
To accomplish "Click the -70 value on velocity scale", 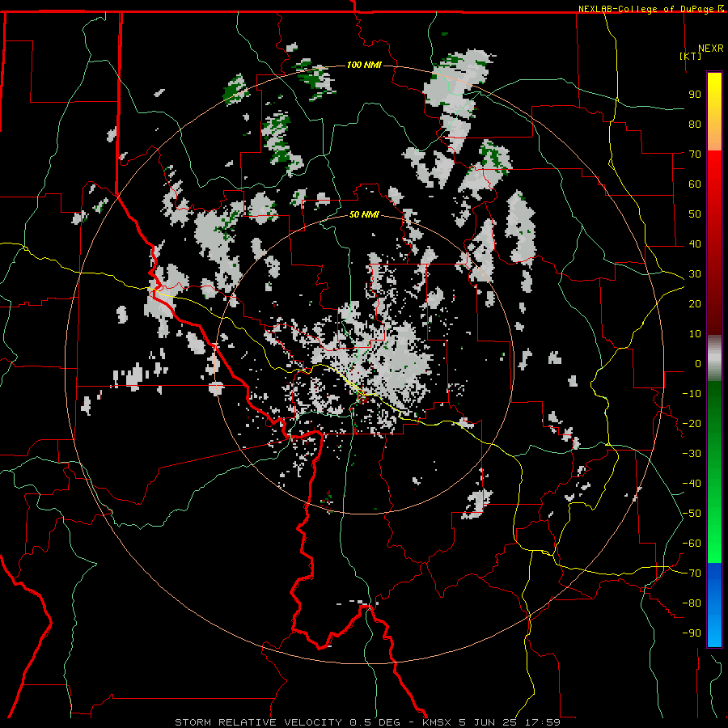I will [692, 574].
